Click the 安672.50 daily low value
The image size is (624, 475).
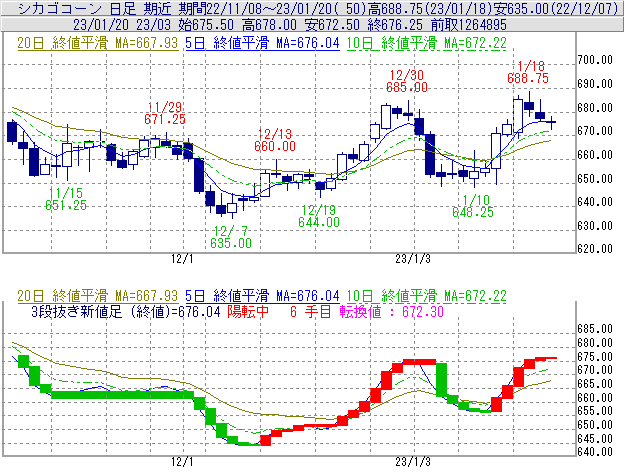332,25
